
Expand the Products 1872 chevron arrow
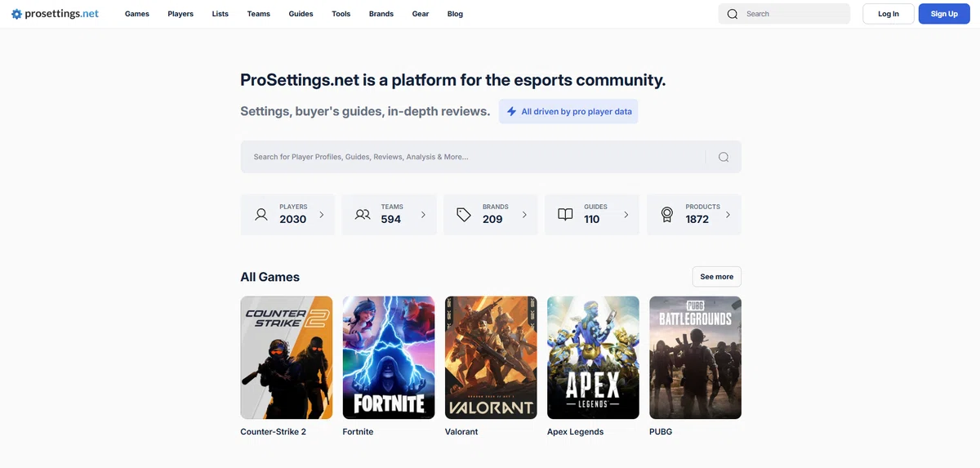click(x=728, y=215)
